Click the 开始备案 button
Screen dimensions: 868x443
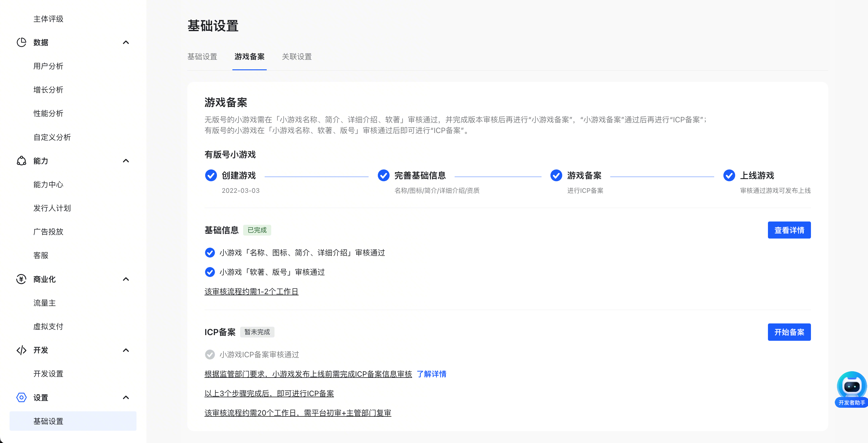(x=789, y=332)
